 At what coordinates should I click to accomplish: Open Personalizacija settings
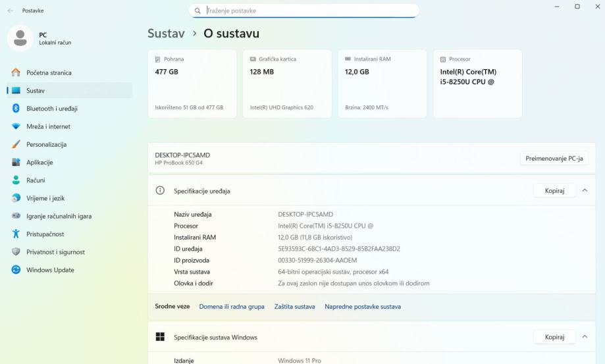click(69, 144)
